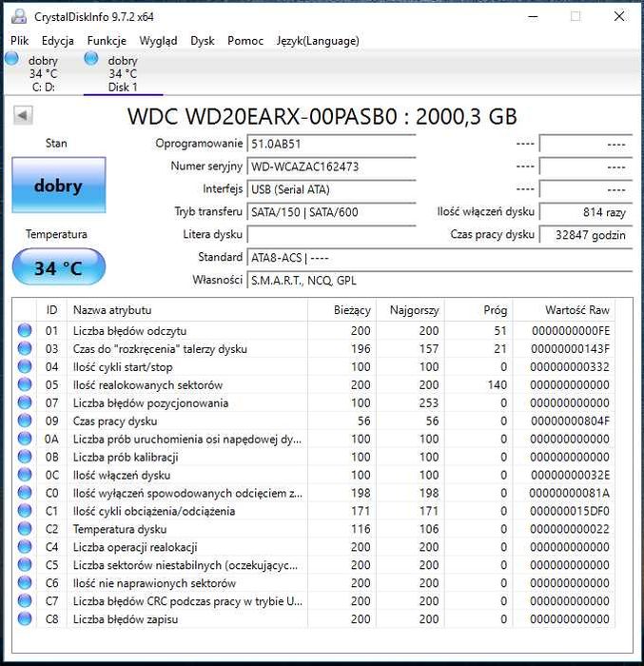Click the Oprogramowanie field label
Image resolution: width=644 pixels, height=666 pixels.
199,143
